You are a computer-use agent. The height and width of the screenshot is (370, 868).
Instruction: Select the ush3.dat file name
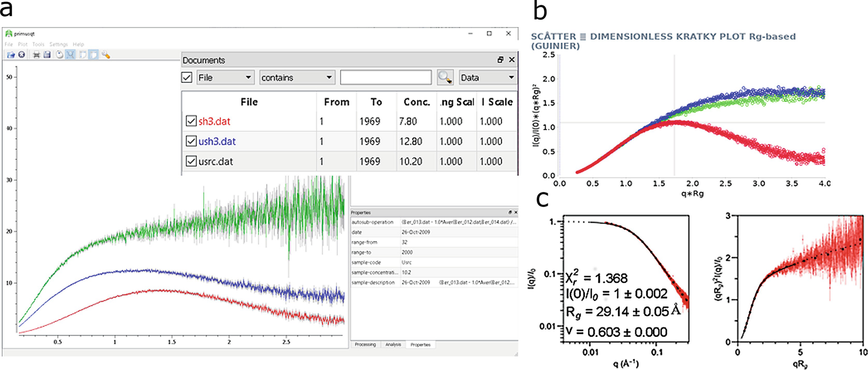(217, 141)
